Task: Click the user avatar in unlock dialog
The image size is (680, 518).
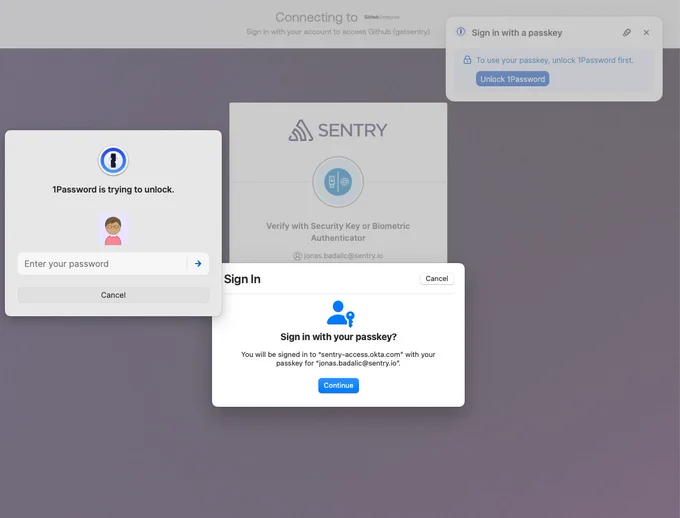Action: tap(113, 229)
